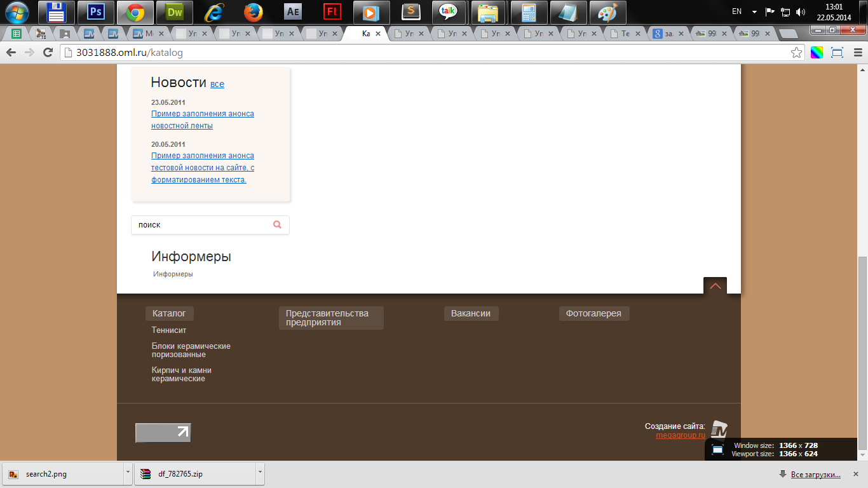Click the gray arrow counter in footer

[x=163, y=433]
